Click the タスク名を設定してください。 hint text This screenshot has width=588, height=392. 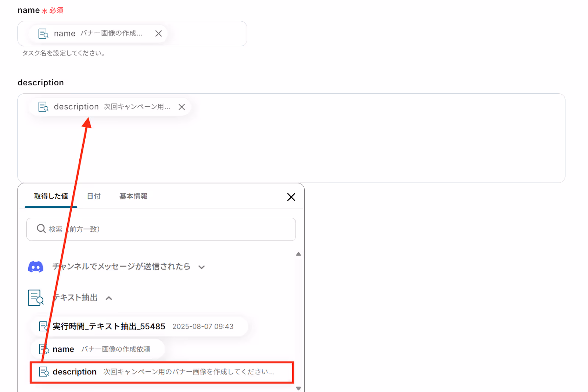point(64,53)
